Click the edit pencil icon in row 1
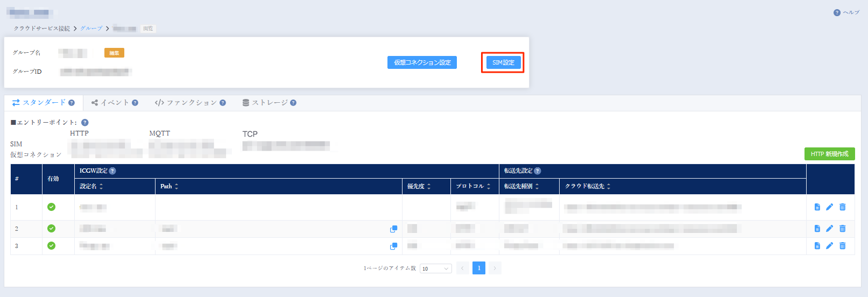The width and height of the screenshot is (868, 297). pyautogui.click(x=829, y=207)
